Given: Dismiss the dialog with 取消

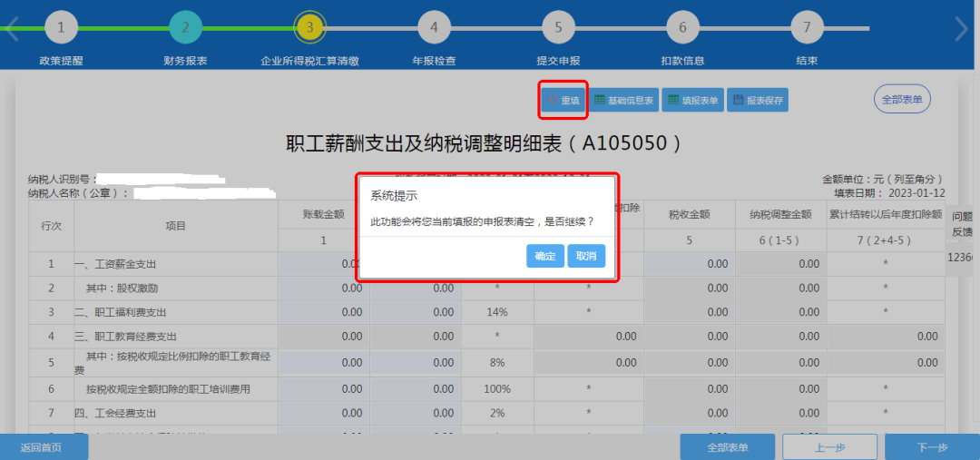Looking at the screenshot, I should 586,257.
